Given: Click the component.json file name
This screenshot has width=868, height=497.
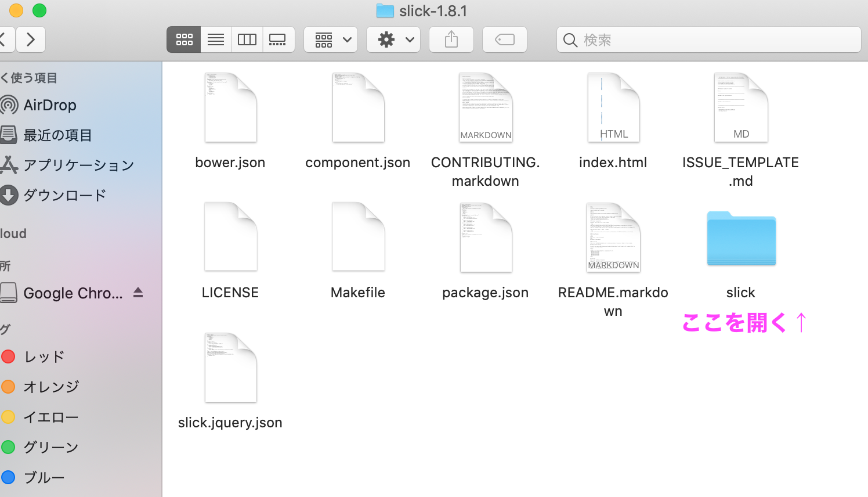Looking at the screenshot, I should (x=358, y=163).
